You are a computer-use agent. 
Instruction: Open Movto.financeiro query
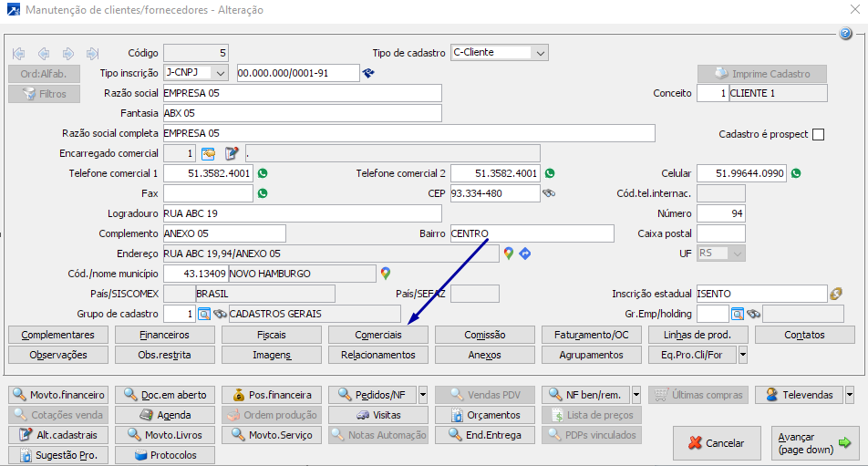58,395
